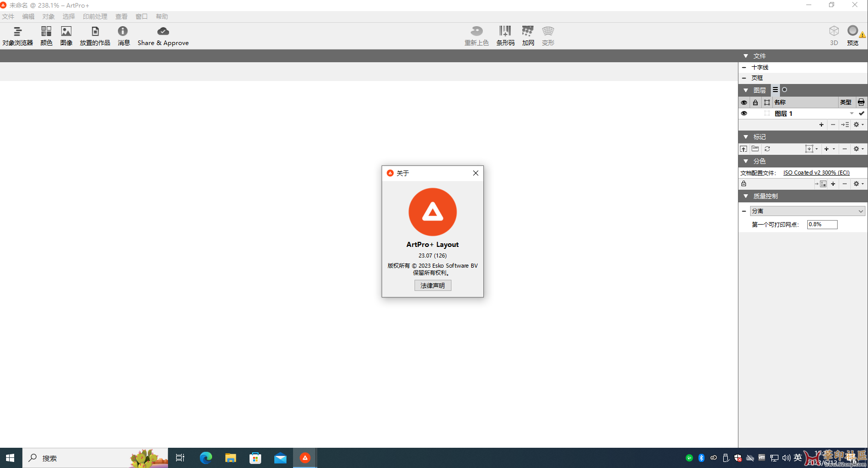Collapse the 分色 panel section
Image resolution: width=868 pixels, height=468 pixels.
[746, 161]
